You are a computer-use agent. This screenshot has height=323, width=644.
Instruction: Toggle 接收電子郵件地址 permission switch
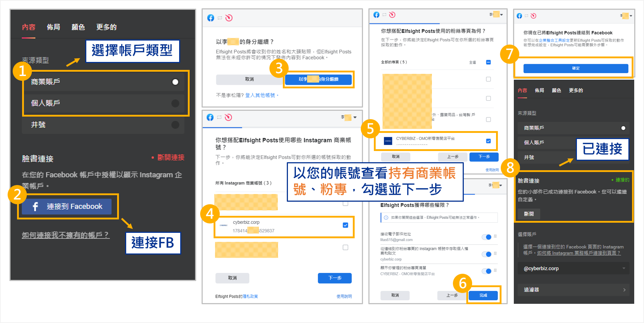[487, 237]
